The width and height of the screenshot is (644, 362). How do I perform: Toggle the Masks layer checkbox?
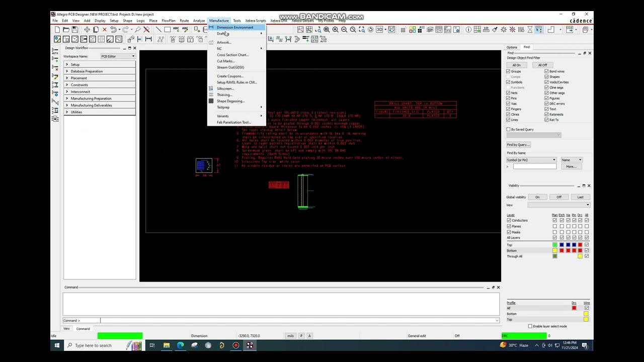point(509,232)
